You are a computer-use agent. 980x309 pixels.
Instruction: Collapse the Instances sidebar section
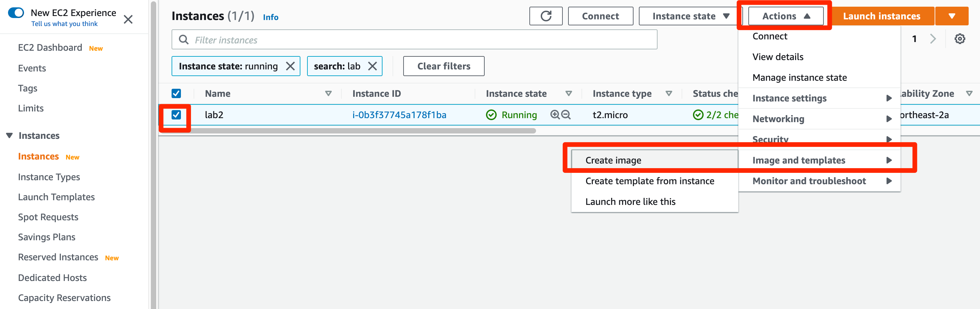[9, 135]
